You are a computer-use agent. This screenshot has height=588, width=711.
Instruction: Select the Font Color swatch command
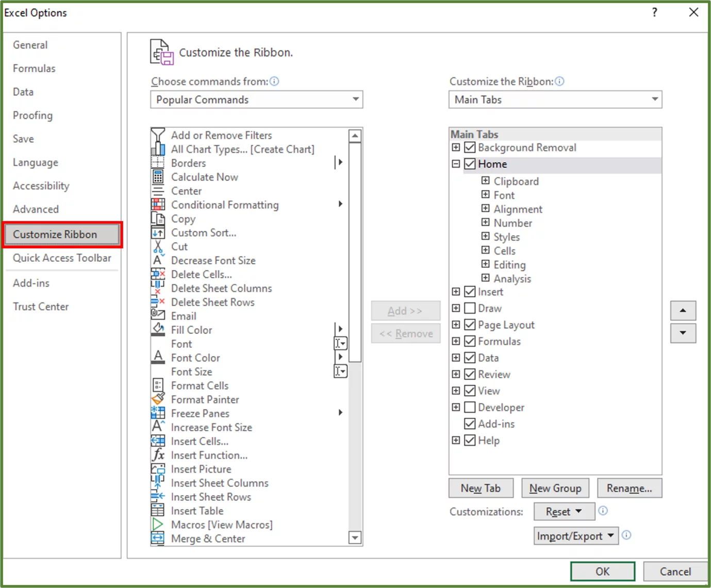click(158, 357)
